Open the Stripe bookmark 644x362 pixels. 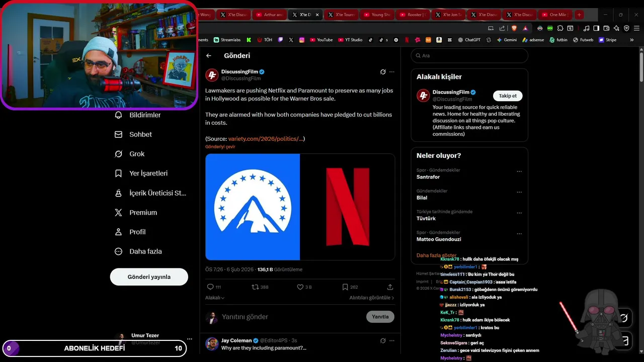tap(607, 40)
